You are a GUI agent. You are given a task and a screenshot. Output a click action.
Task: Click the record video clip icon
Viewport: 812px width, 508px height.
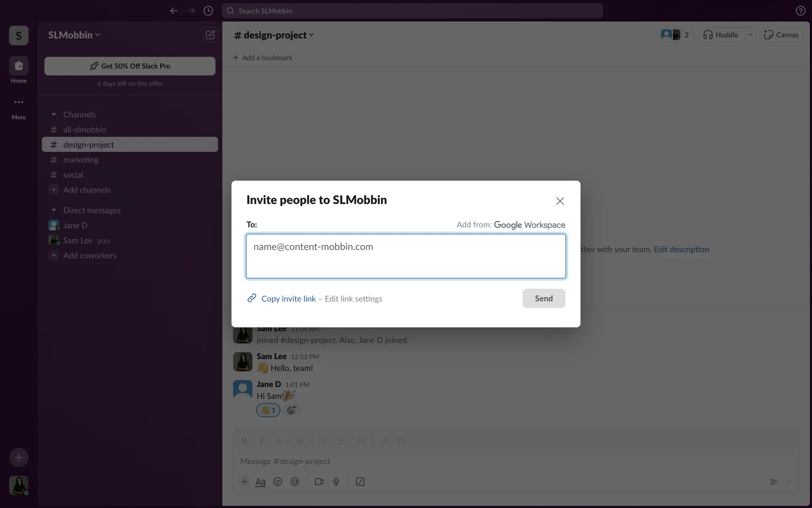pos(319,482)
